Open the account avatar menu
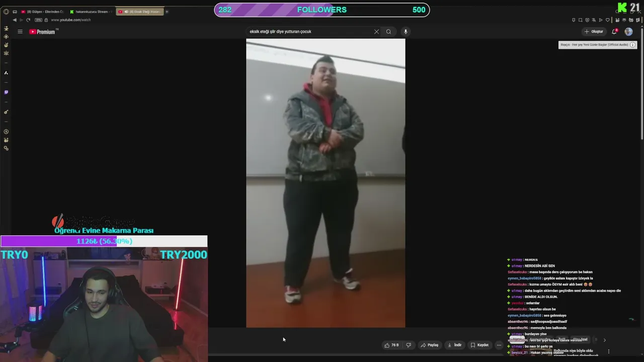 tap(628, 32)
